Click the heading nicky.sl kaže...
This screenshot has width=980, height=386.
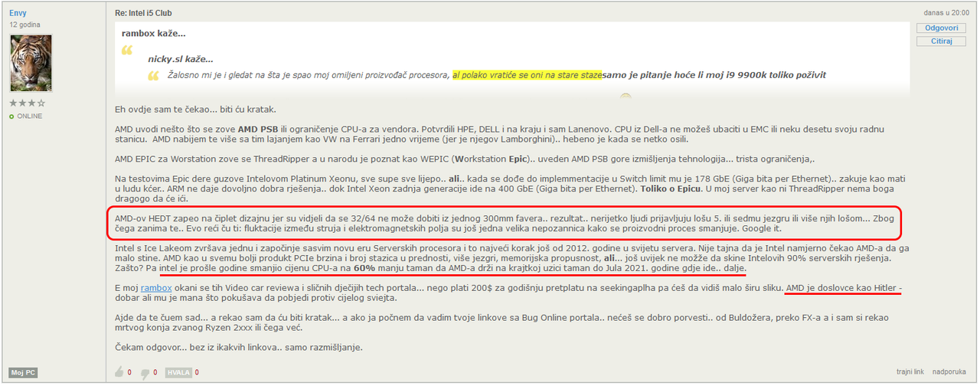pos(181,59)
